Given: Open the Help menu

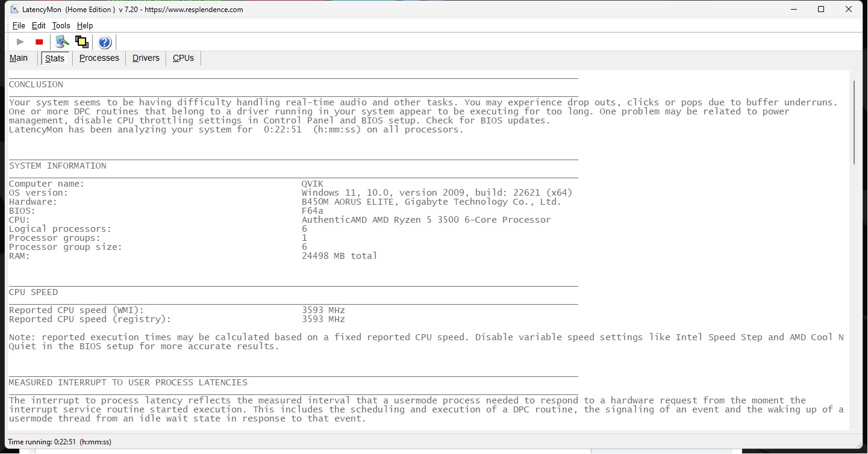Looking at the screenshot, I should (x=85, y=25).
